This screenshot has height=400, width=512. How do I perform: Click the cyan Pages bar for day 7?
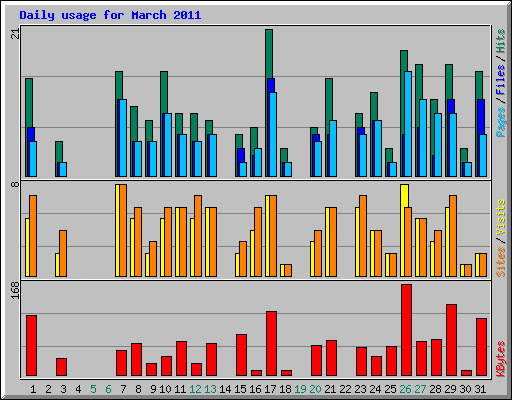(x=123, y=138)
